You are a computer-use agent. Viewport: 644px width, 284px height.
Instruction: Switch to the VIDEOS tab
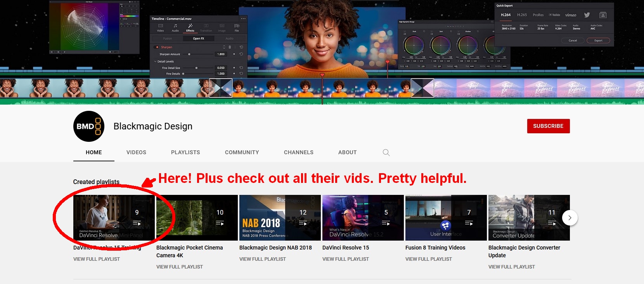tap(136, 152)
